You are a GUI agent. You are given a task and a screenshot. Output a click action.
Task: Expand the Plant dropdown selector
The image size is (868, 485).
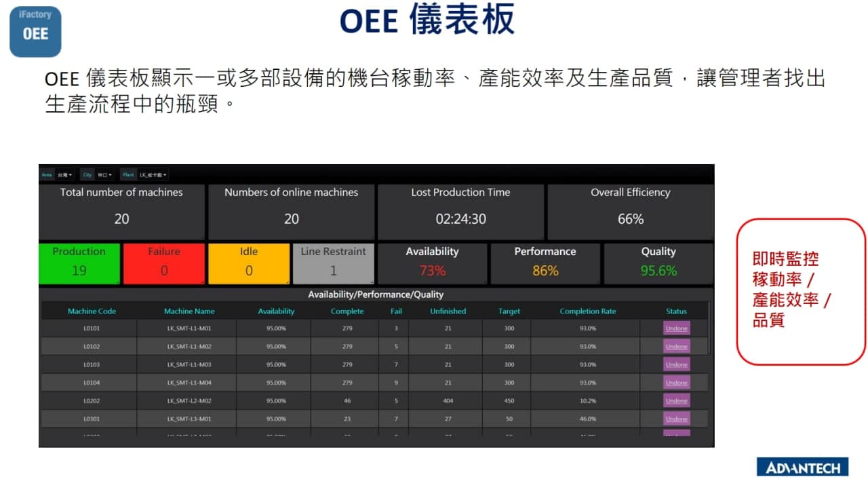point(153,175)
